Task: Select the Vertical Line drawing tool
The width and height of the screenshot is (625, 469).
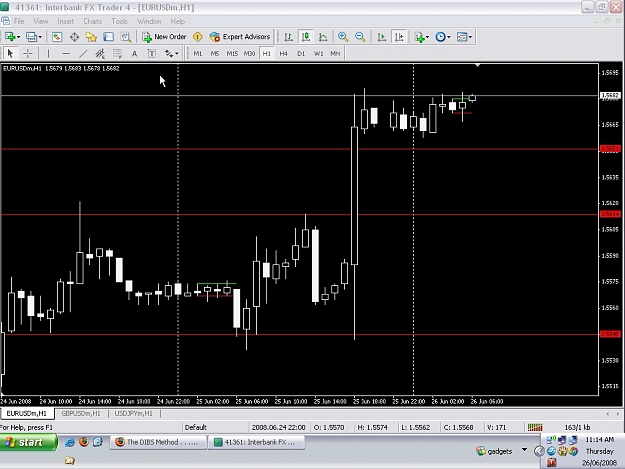Action: [x=48, y=53]
